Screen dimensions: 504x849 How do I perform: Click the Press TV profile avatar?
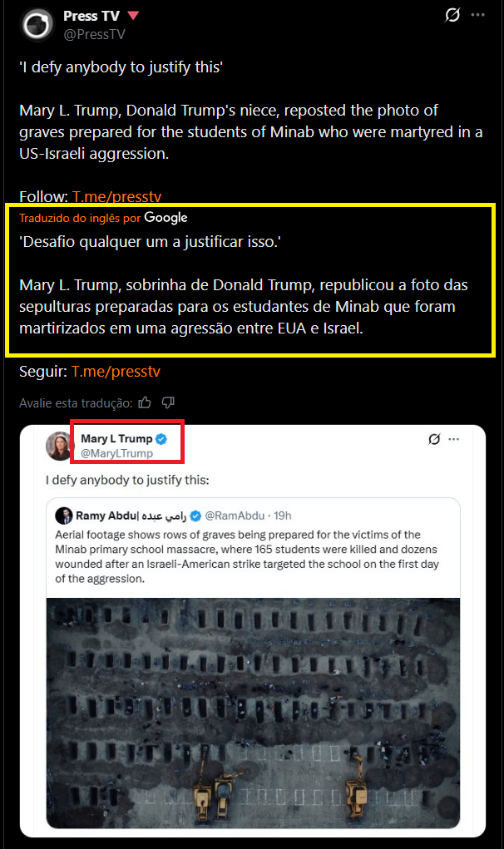(37, 24)
